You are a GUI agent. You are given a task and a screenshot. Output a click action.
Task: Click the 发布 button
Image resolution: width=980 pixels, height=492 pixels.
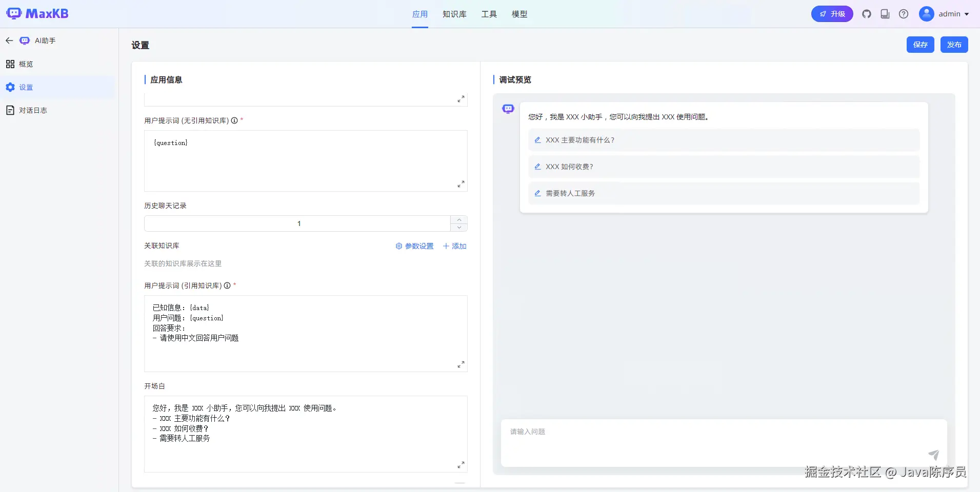954,45
